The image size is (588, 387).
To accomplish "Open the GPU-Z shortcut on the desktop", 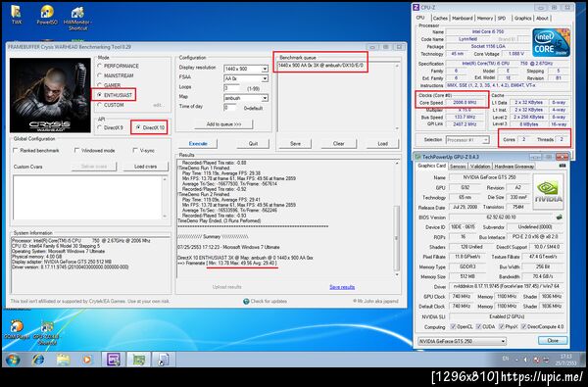I will (46, 333).
